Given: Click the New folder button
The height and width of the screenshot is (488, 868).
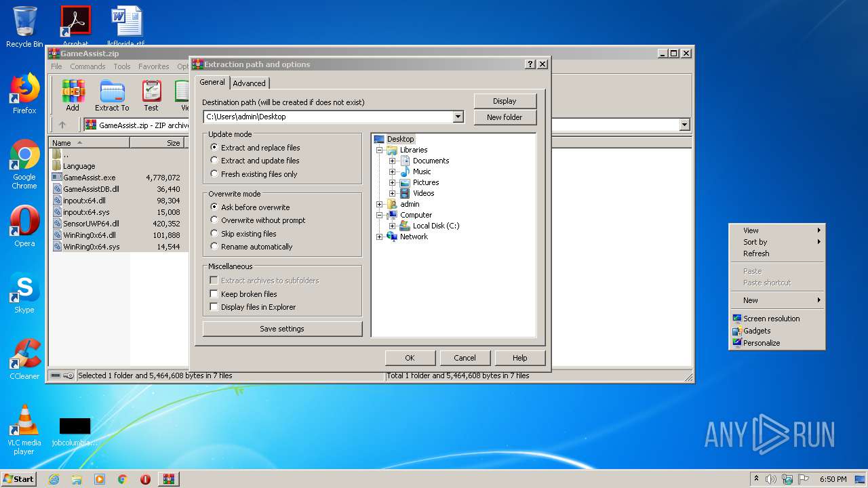Looking at the screenshot, I should (x=505, y=117).
